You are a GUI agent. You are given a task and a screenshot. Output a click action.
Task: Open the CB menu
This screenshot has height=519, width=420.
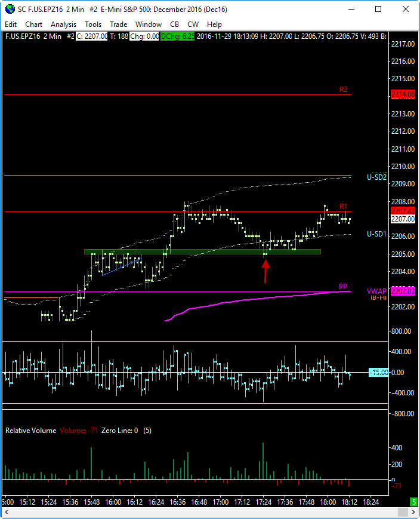point(174,24)
